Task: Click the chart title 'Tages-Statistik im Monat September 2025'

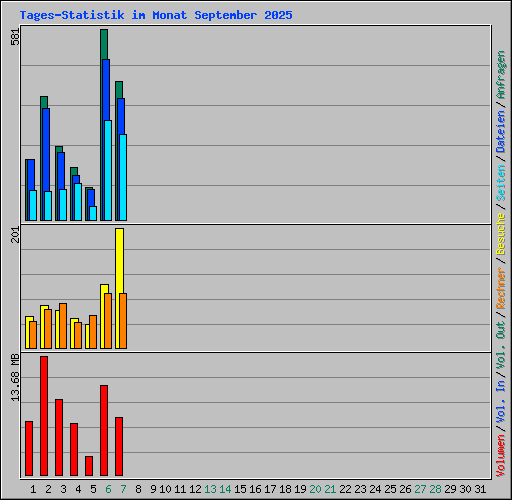Action: point(156,15)
